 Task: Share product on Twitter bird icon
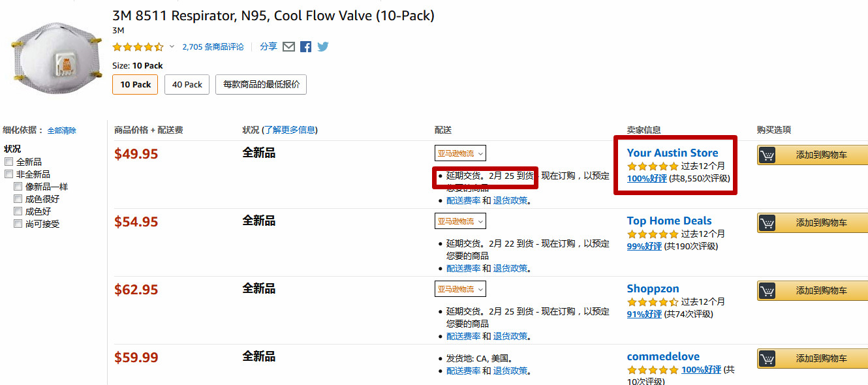pyautogui.click(x=322, y=47)
